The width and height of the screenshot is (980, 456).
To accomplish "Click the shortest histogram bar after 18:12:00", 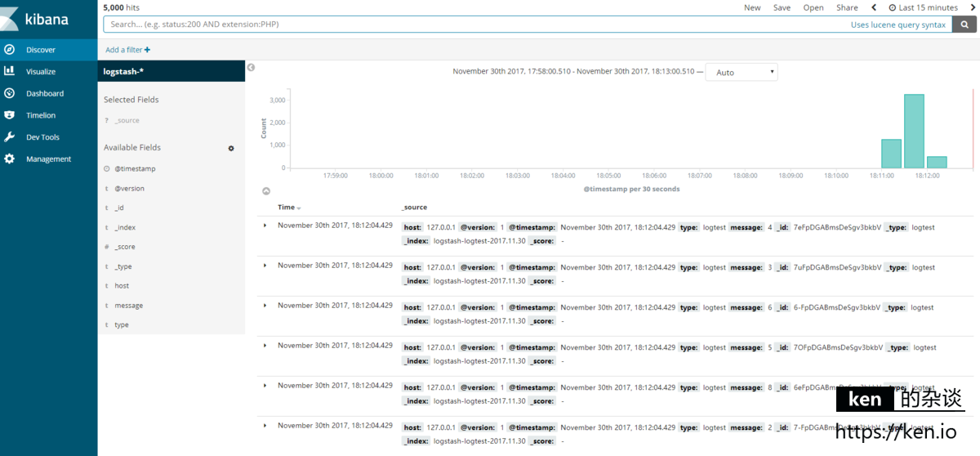I will coord(937,163).
